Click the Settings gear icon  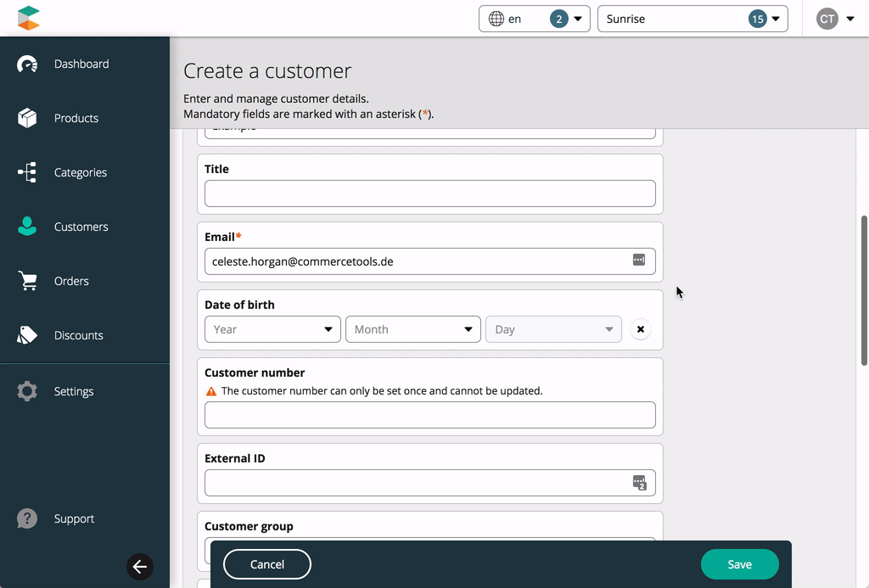(x=27, y=391)
